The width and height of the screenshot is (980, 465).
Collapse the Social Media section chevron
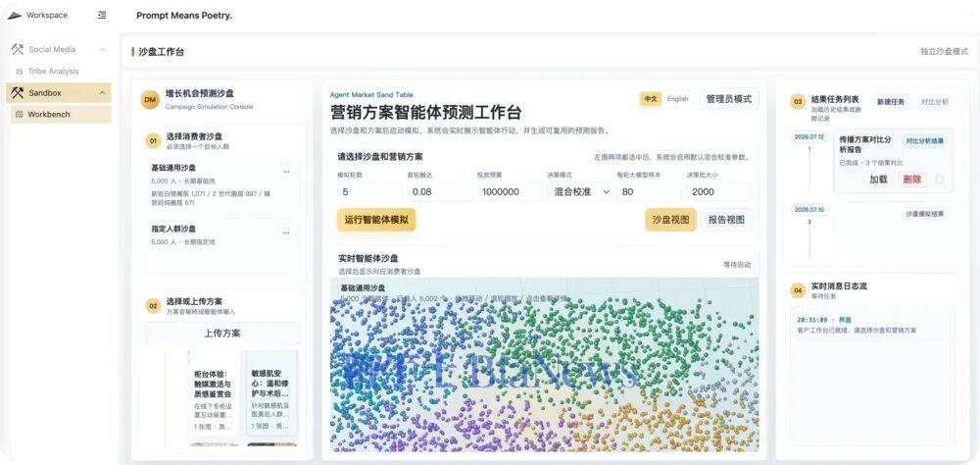coord(103,49)
